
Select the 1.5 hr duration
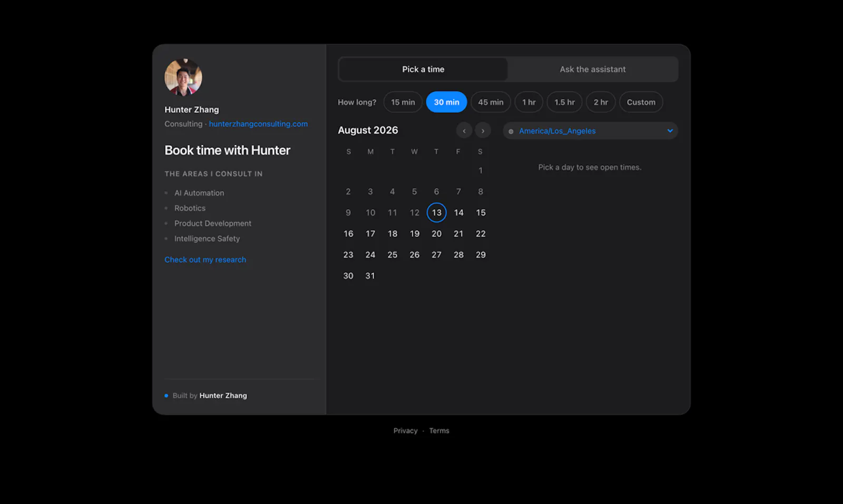(564, 102)
